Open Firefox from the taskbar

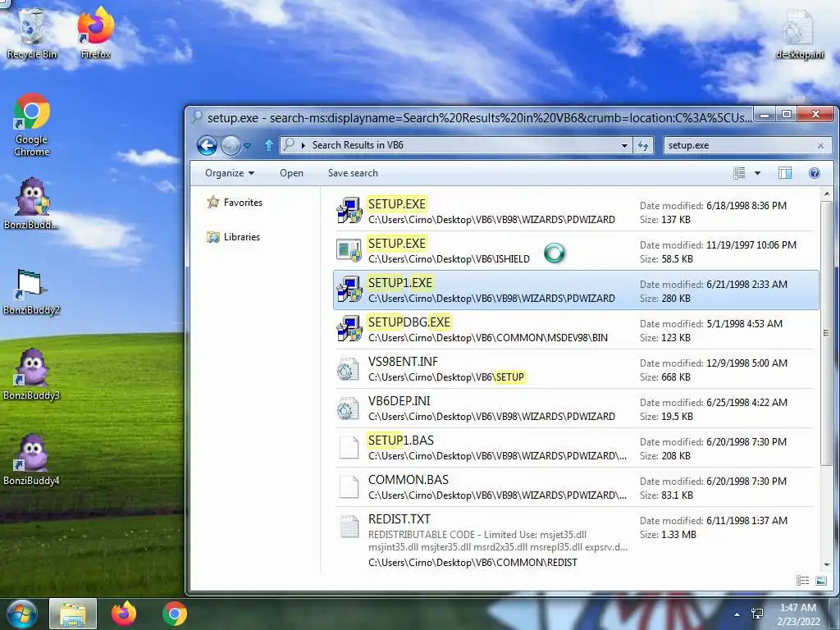point(124,614)
